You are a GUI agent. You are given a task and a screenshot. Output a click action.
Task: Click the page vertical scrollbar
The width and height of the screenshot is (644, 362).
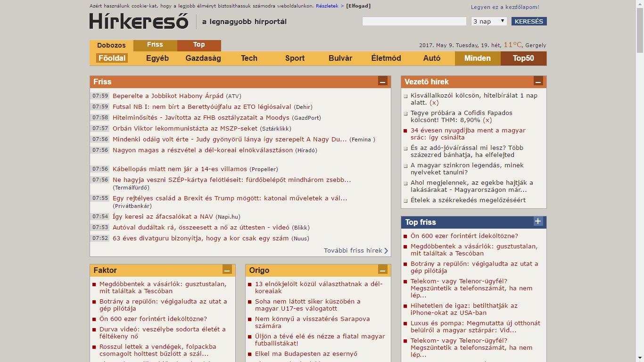tap(640, 189)
